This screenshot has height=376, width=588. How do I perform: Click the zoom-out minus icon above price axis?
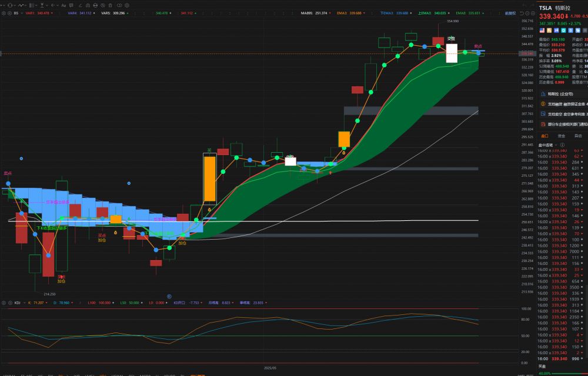point(527,12)
